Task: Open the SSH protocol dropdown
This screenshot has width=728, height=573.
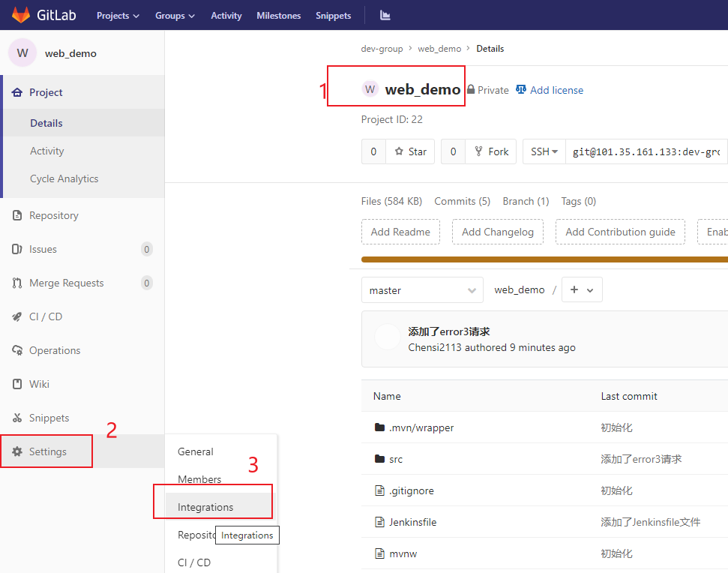Action: (x=544, y=151)
